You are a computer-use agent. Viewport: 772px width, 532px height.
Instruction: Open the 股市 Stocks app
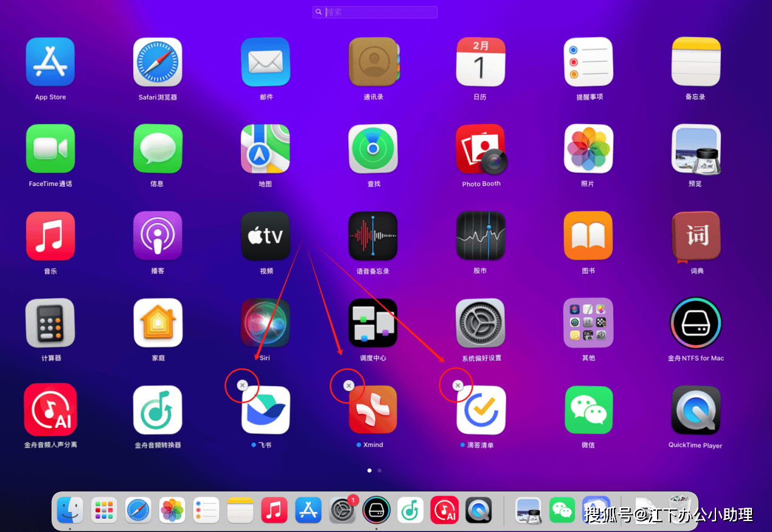point(481,236)
